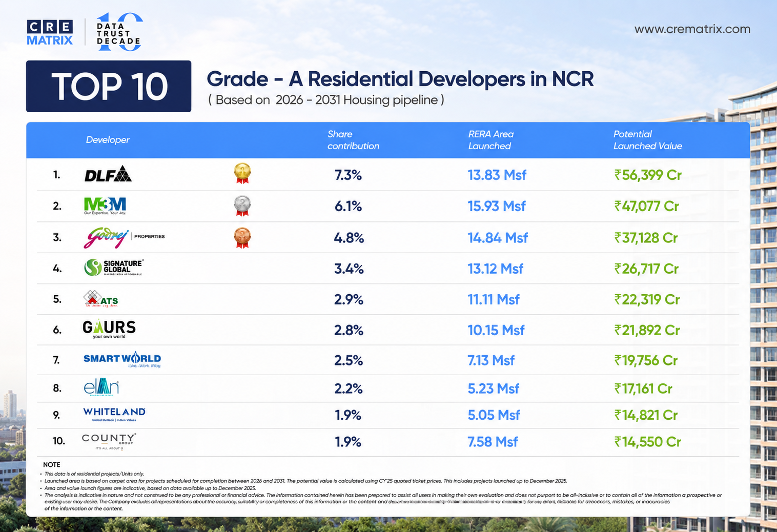Select the 2.2% share value
This screenshot has width=777, height=532.
pos(348,388)
